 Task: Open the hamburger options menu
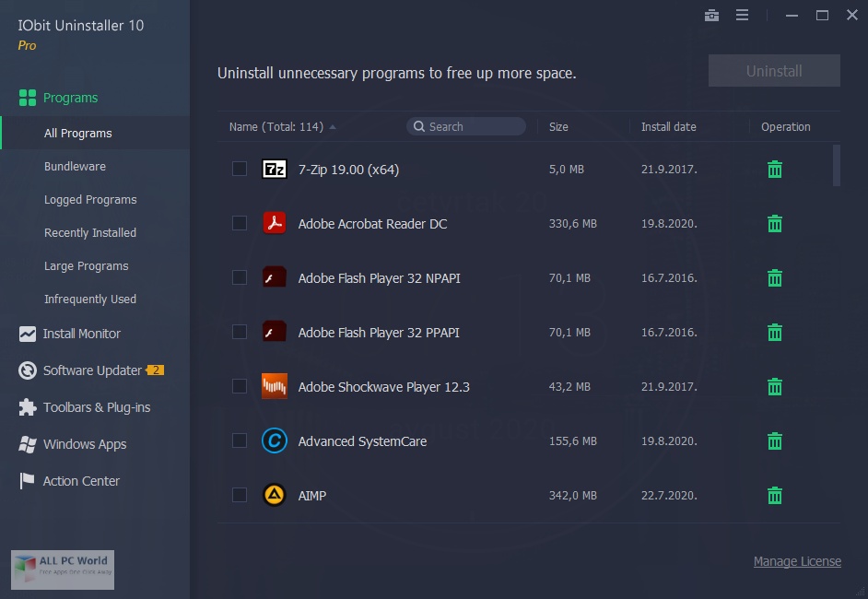click(742, 15)
